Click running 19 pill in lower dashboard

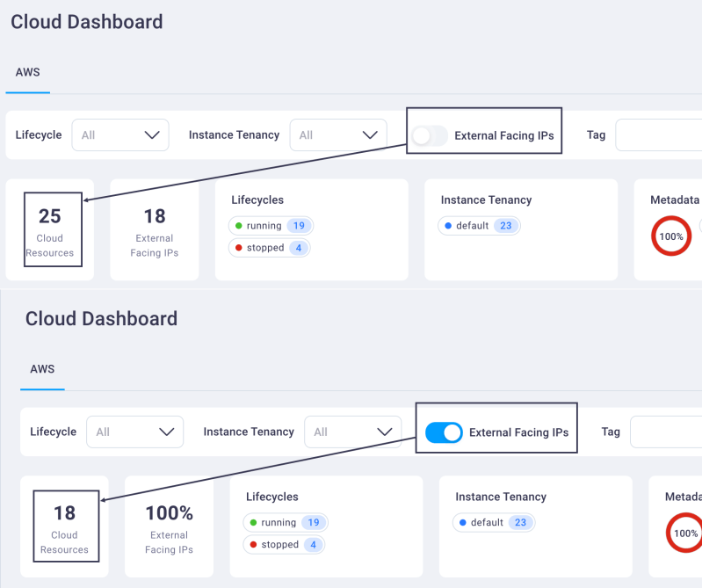coord(286,523)
